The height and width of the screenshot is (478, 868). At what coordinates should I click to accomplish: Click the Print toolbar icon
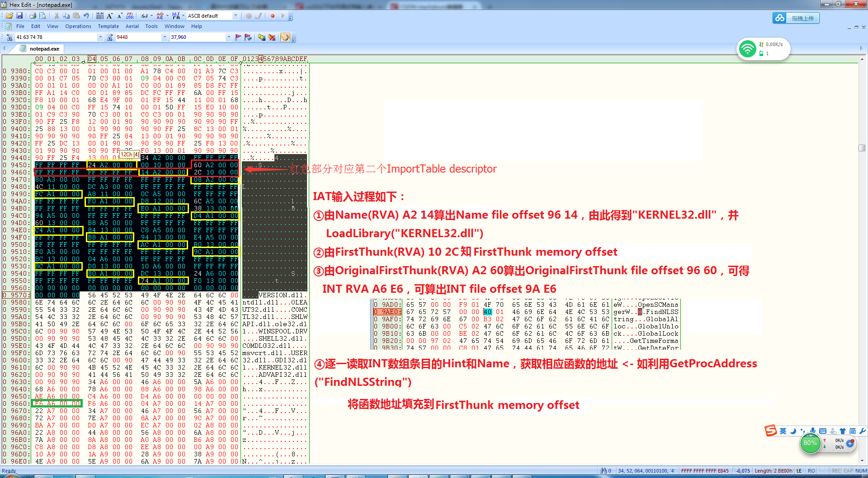pos(33,16)
